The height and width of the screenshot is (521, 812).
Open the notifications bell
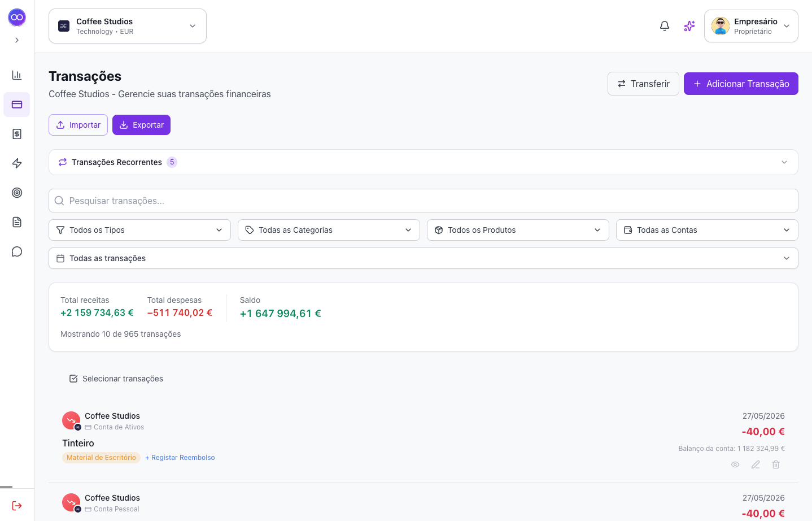click(x=665, y=26)
